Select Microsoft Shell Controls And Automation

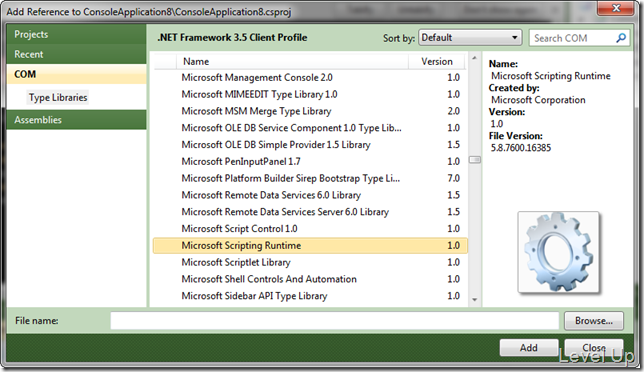(310, 279)
